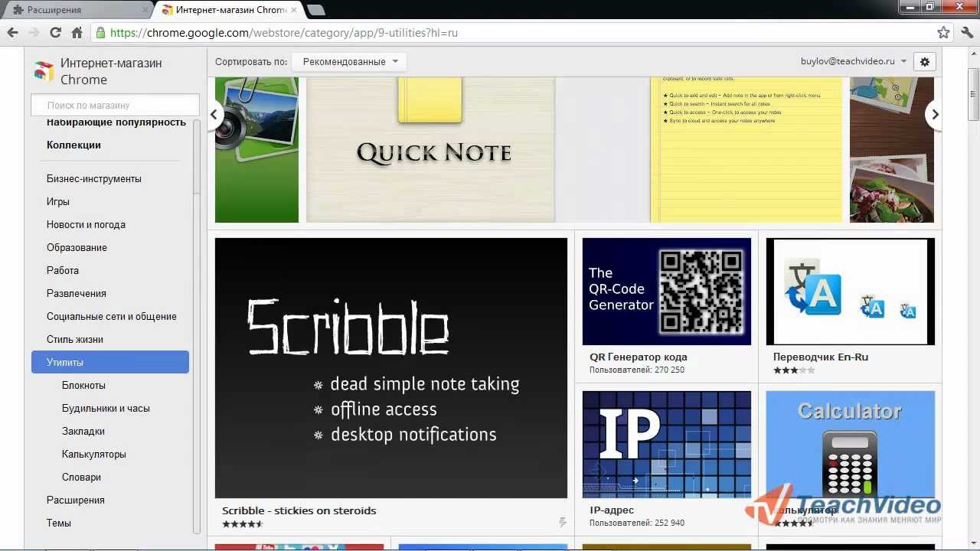This screenshot has height=551, width=980.
Task: Click the green padlock security icon
Action: pos(101,33)
